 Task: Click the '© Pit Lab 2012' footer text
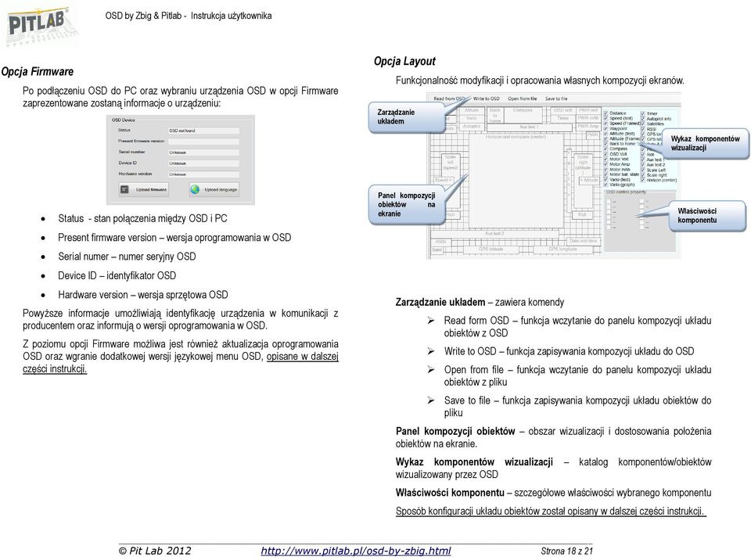tap(155, 551)
